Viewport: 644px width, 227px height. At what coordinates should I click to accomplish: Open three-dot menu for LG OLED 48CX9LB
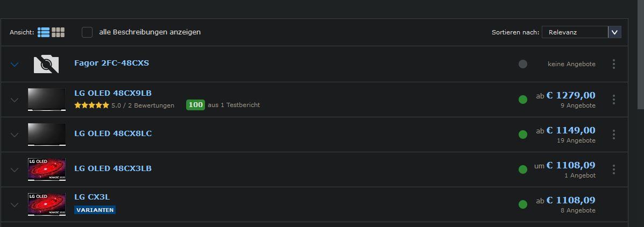(x=614, y=100)
